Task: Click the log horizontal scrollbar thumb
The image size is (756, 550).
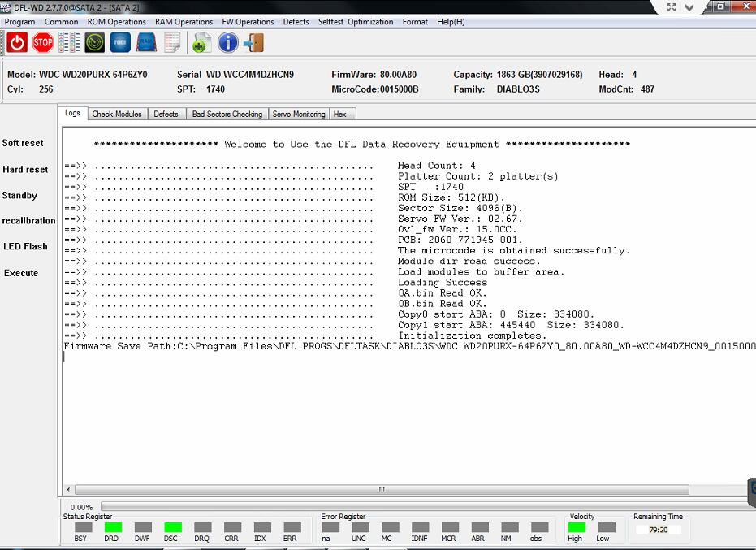Action: coord(382,489)
